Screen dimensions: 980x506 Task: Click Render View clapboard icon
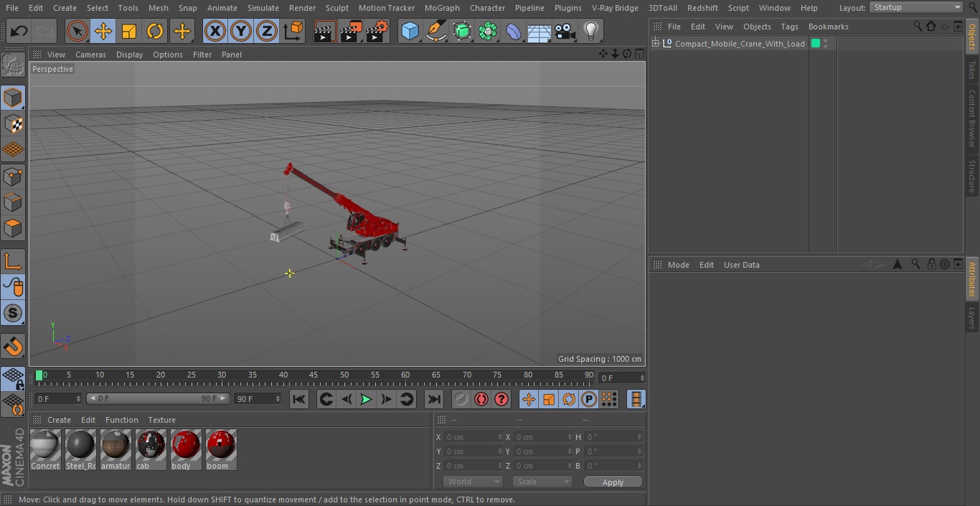point(325,31)
